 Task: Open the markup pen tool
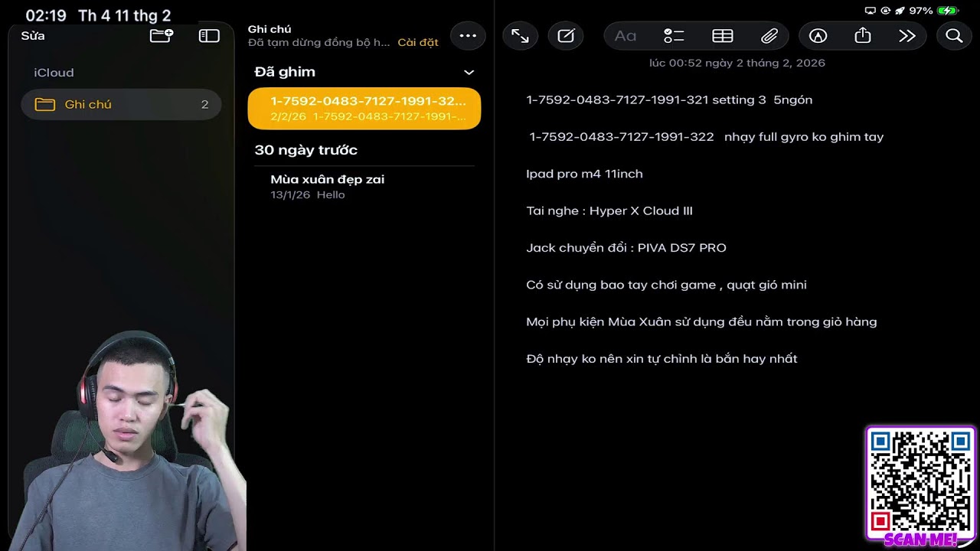[x=818, y=36]
